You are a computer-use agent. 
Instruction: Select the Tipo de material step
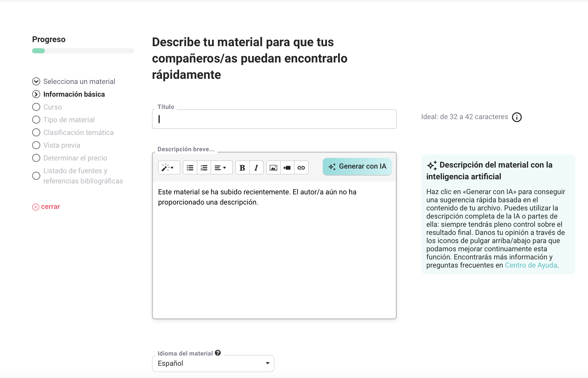(x=69, y=120)
